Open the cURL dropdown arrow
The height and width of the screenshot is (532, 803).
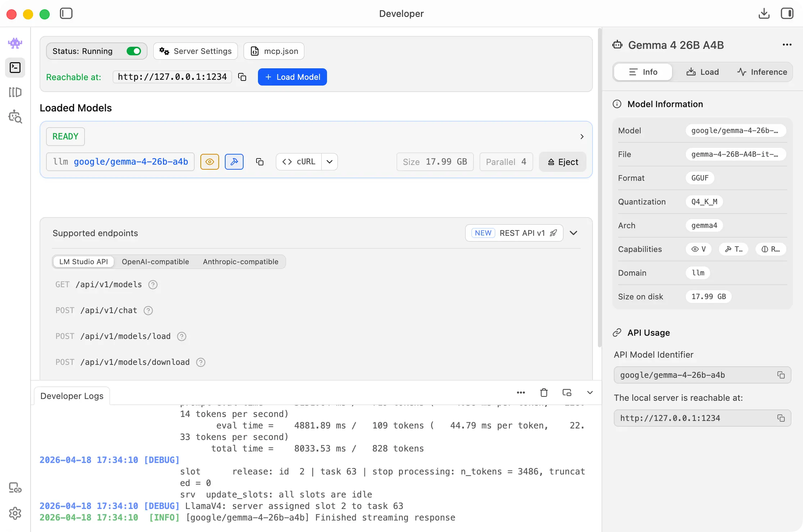(330, 162)
